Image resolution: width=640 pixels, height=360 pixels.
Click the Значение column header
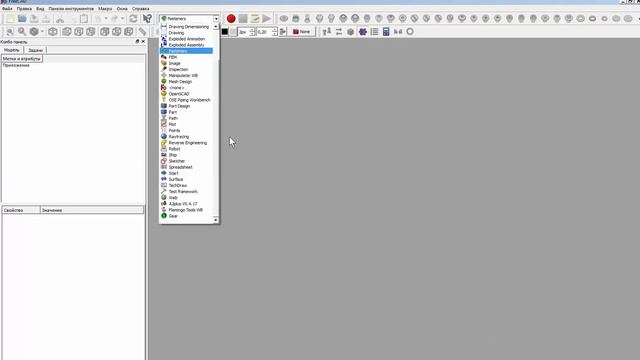pyautogui.click(x=92, y=210)
